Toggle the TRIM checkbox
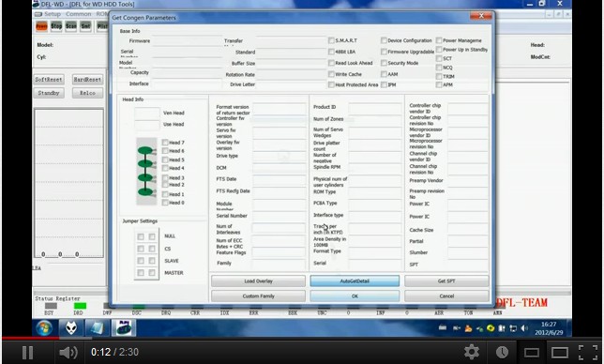The height and width of the screenshot is (364, 604). (439, 76)
